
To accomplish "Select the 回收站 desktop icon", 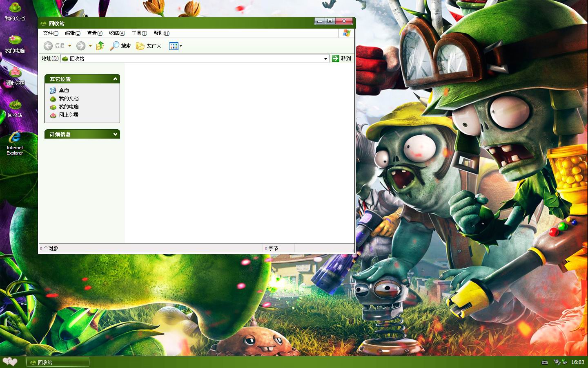I will pyautogui.click(x=15, y=109).
